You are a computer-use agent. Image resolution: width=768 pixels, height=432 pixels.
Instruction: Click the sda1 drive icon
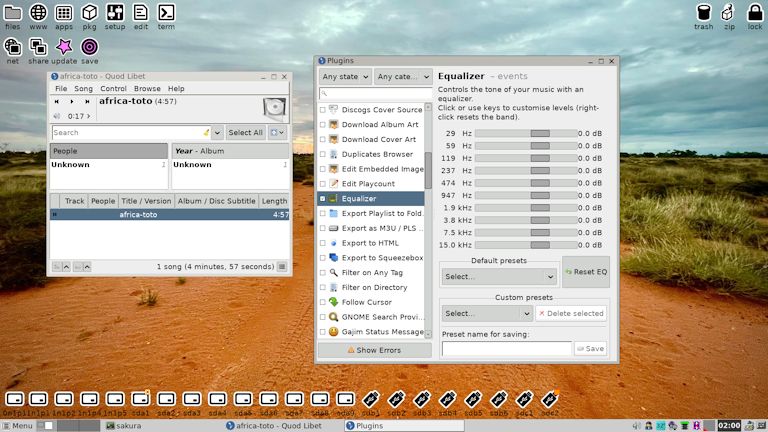point(141,399)
